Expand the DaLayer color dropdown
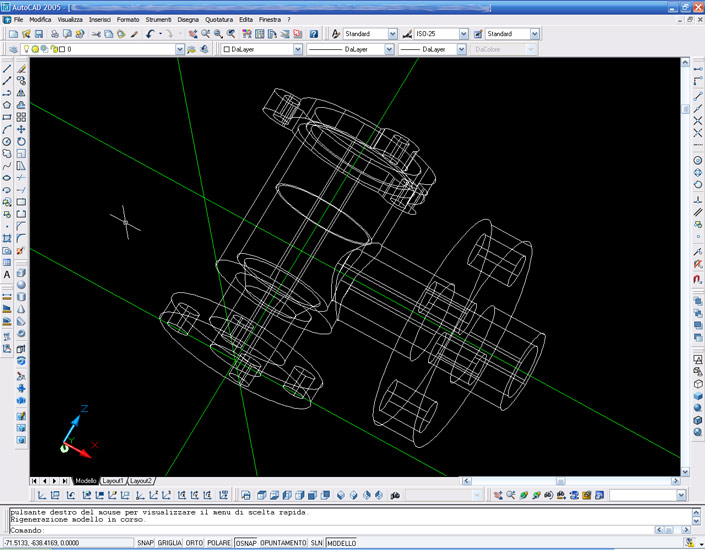The image size is (705, 550). 297,49
